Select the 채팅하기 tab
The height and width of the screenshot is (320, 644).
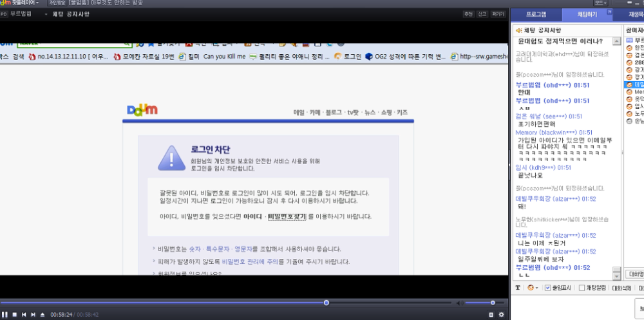[x=587, y=14]
